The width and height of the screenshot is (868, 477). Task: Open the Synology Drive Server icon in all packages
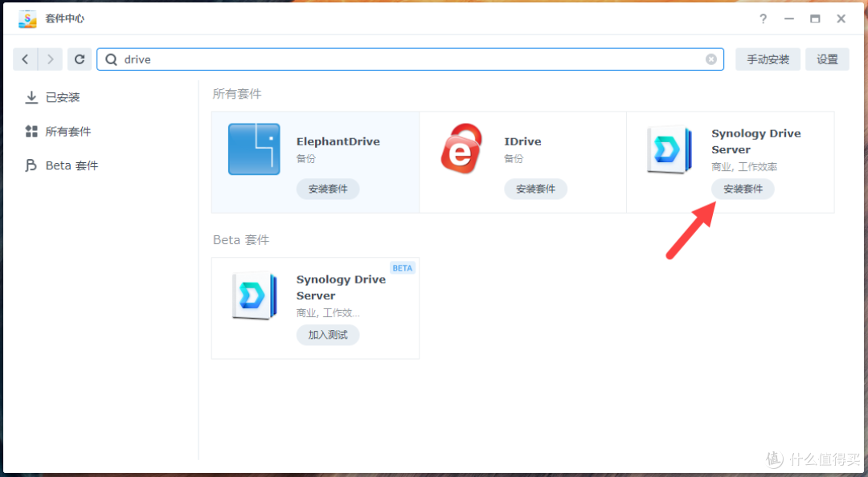[x=669, y=150]
